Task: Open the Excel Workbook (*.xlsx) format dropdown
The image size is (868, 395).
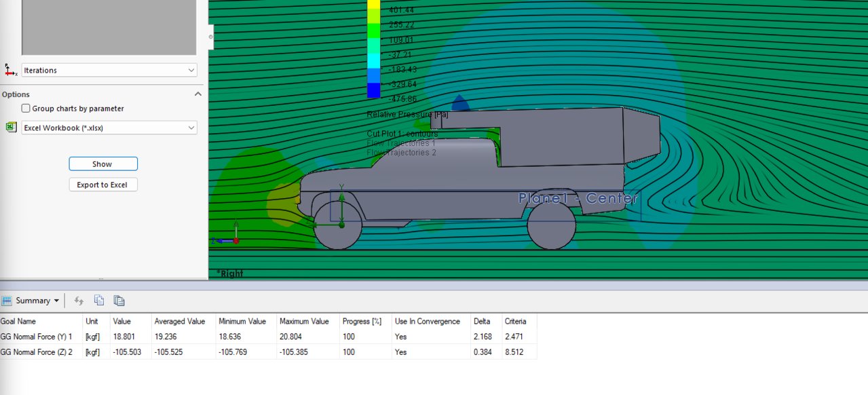Action: pos(109,128)
